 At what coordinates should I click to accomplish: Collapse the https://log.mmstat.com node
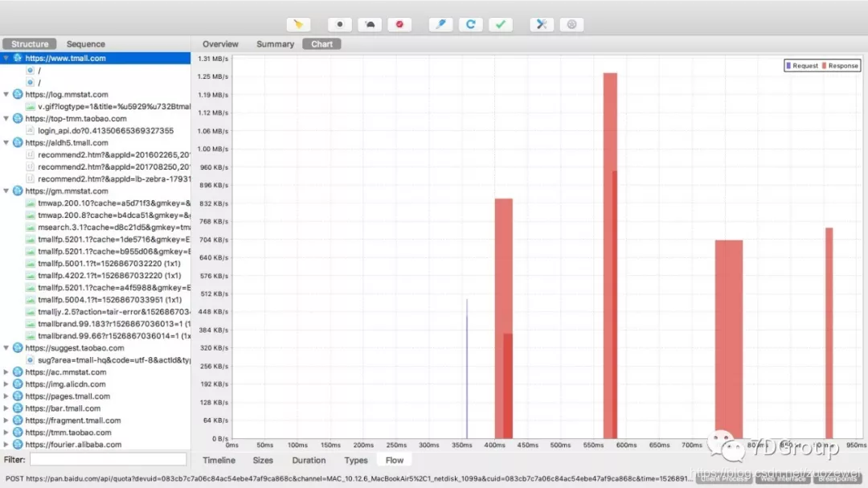[x=6, y=94]
